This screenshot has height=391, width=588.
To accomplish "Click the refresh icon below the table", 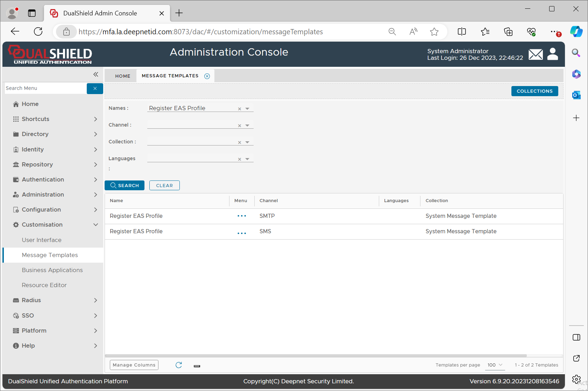I will (179, 365).
